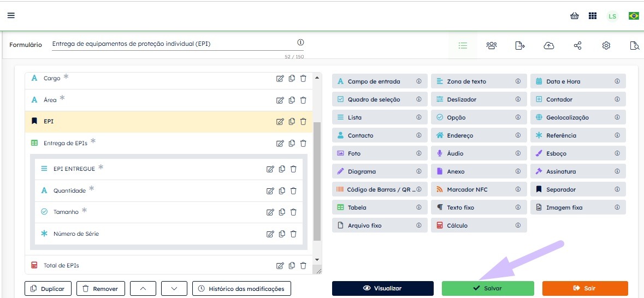The image size is (644, 298).
Task: Open the gear settings tab
Action: tap(606, 45)
